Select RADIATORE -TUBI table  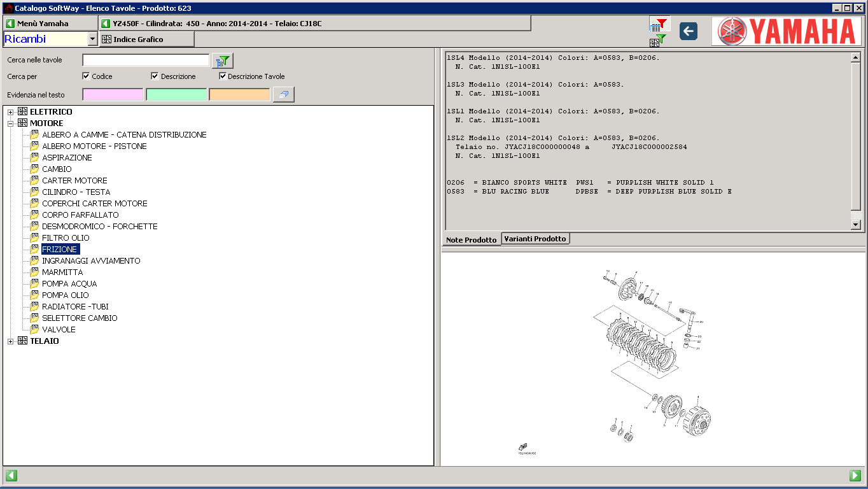(75, 306)
